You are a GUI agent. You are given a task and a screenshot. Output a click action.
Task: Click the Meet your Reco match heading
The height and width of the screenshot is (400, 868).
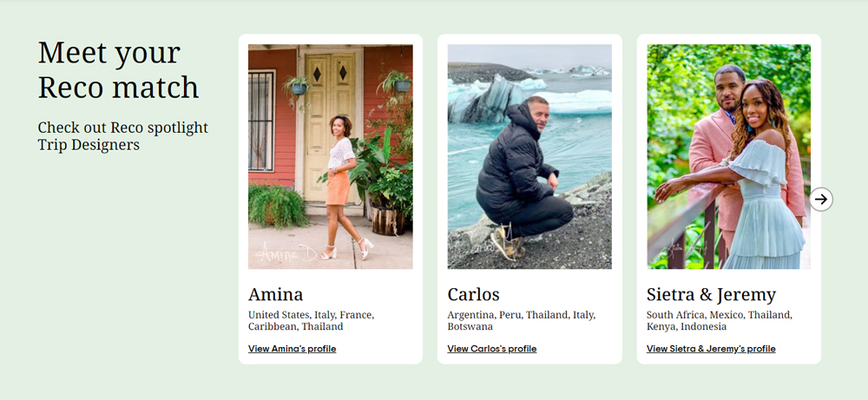click(x=118, y=69)
